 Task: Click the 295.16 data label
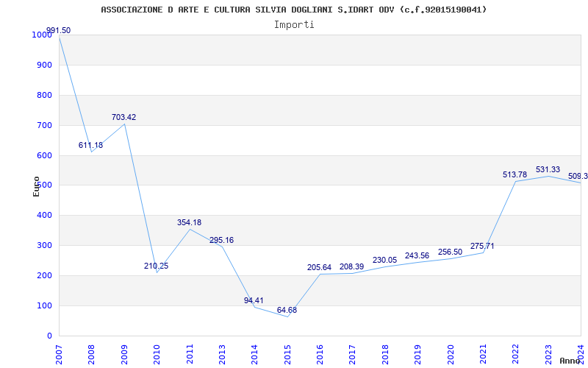click(x=222, y=241)
